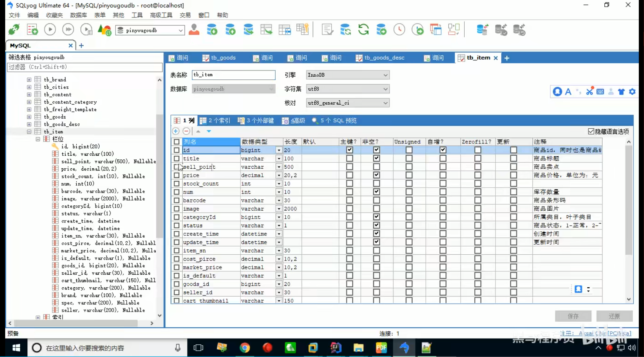Open the 数据库 menu
This screenshot has height=357, width=644.
79,15
